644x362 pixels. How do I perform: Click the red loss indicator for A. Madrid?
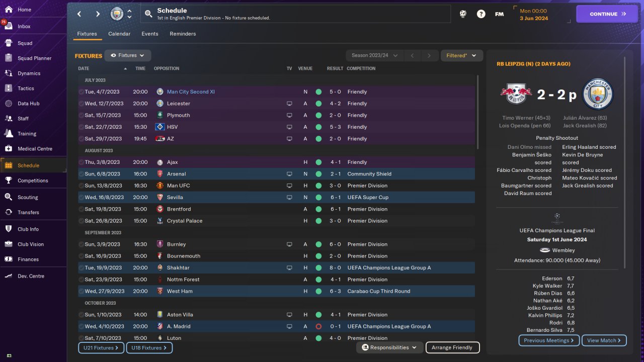[x=318, y=326]
